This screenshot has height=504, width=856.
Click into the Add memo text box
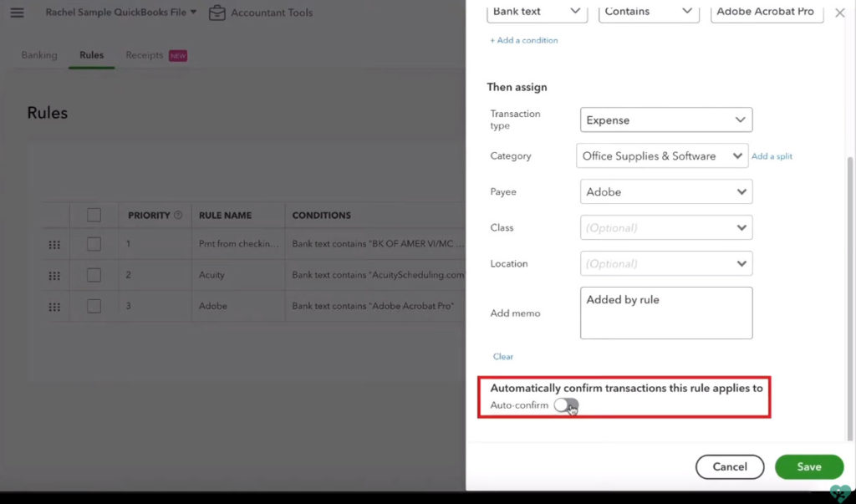pyautogui.click(x=666, y=313)
